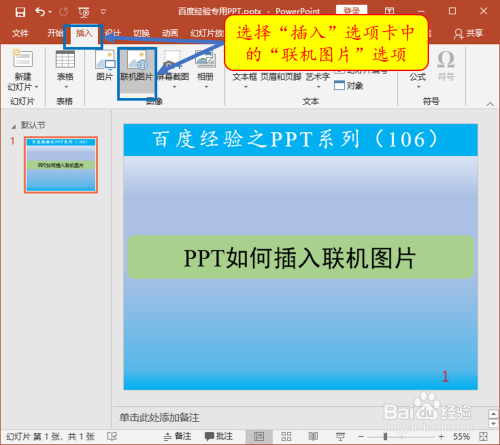Collapse the ribbon with the chevron
Image resolution: width=500 pixels, height=445 pixels.
point(490,104)
